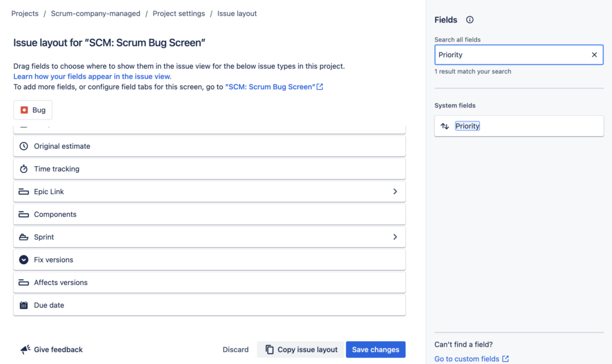Click the Affects versions field icon
This screenshot has width=612, height=364.
coord(23,282)
